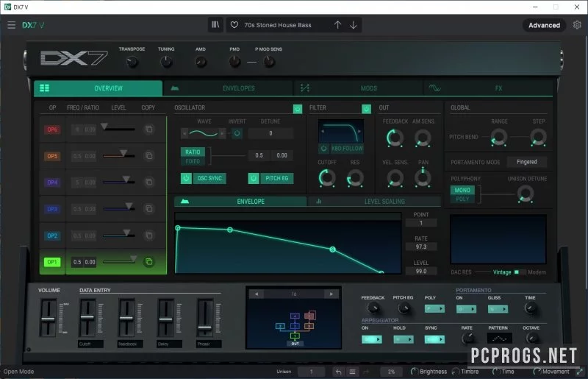Switch to the Overview tab
The height and width of the screenshot is (379, 588).
(x=98, y=88)
